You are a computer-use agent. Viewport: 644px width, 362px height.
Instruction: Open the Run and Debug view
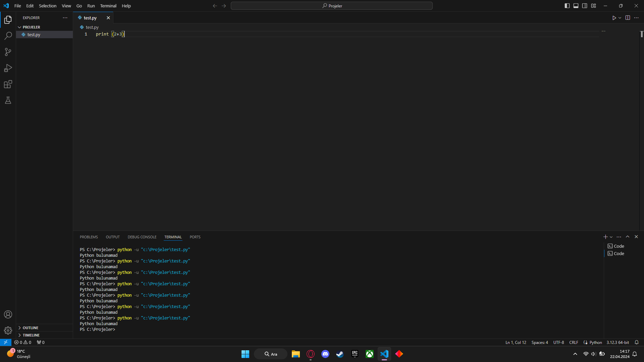click(8, 68)
